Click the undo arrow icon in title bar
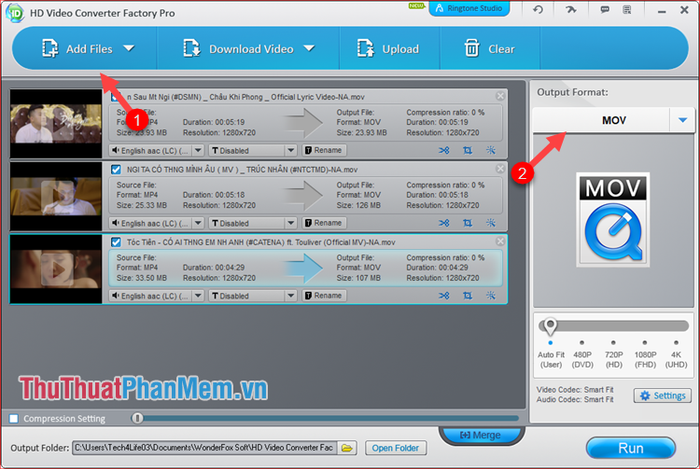The width and height of the screenshot is (700, 469). click(538, 9)
